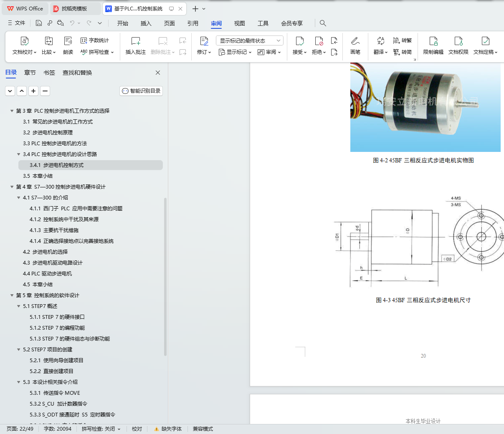Switch to the 书签 navigation tab
The image size is (504, 434).
point(49,73)
